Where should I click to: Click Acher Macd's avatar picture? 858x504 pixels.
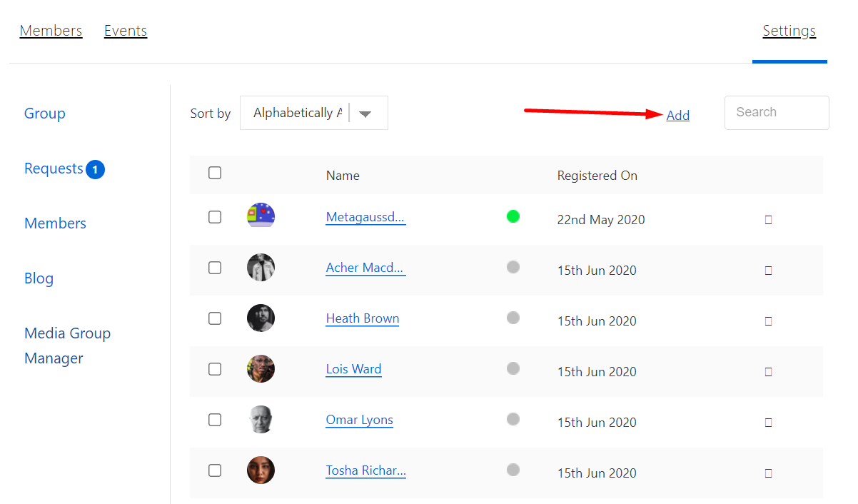coord(261,268)
